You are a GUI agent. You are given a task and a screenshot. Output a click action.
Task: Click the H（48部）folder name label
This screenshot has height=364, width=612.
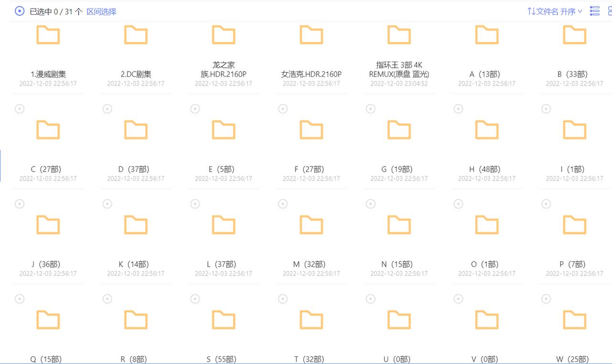[x=485, y=169]
